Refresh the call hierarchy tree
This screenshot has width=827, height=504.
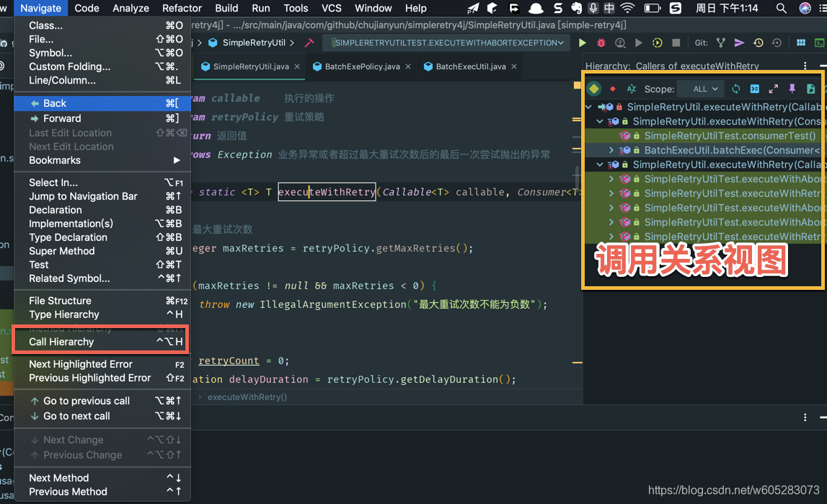(735, 89)
